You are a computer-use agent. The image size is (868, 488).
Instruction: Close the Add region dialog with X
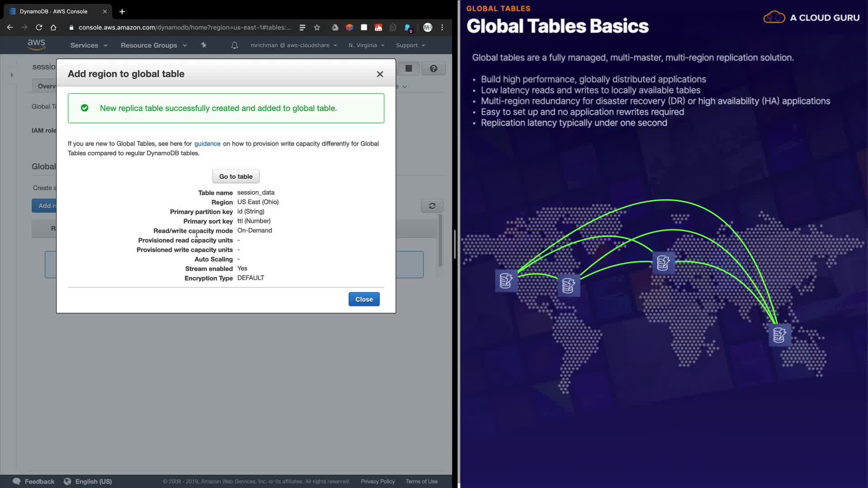380,74
